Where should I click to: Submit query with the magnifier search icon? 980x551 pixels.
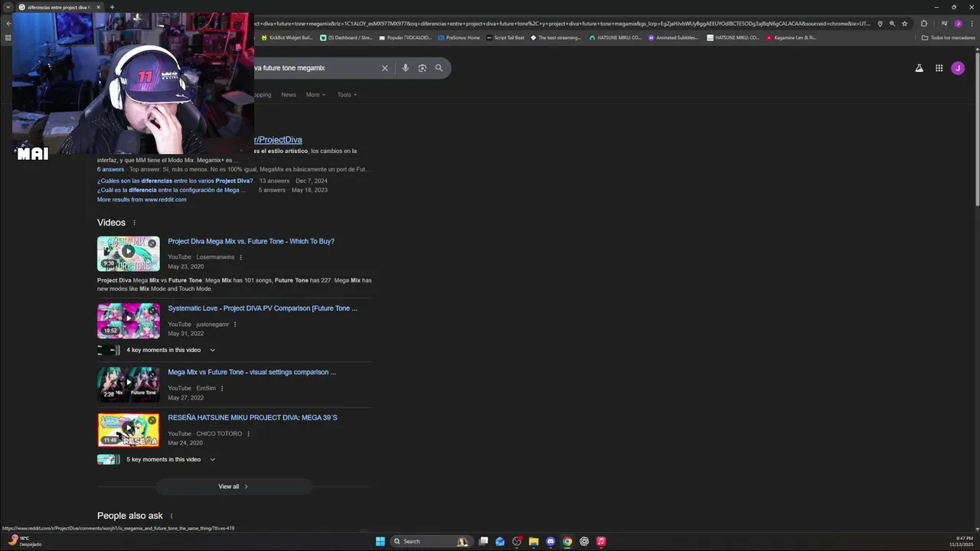pyautogui.click(x=439, y=68)
